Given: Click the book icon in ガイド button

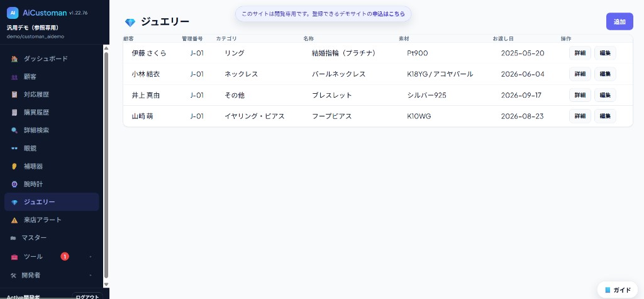Looking at the screenshot, I should (608, 290).
